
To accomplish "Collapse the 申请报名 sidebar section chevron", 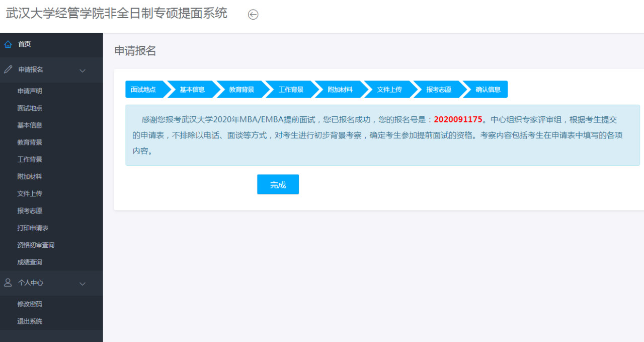I will 83,71.
